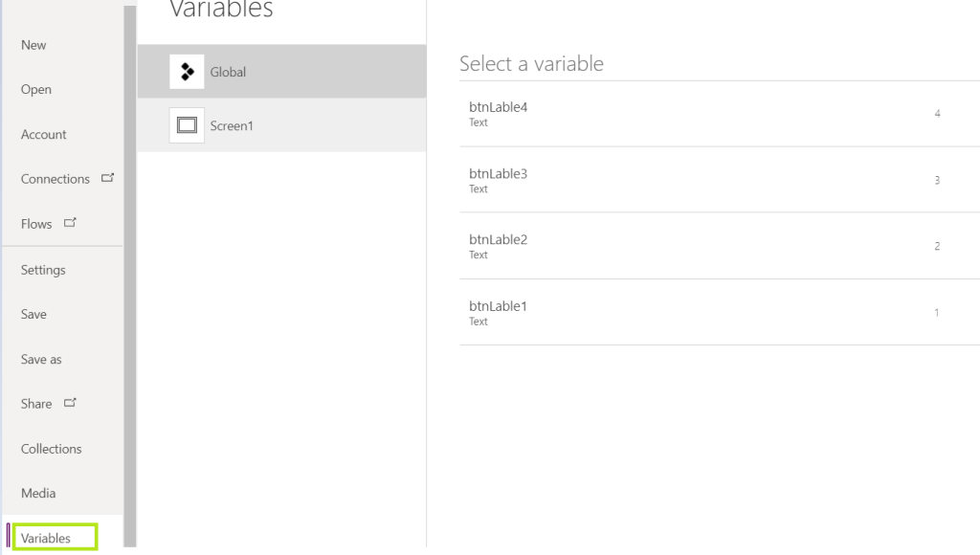The image size is (980, 555).
Task: Click the highlighted Variables menu item
Action: pyautogui.click(x=47, y=538)
